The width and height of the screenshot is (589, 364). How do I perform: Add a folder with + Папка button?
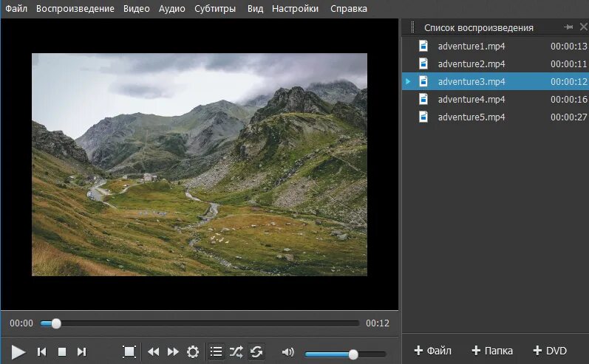pos(492,351)
